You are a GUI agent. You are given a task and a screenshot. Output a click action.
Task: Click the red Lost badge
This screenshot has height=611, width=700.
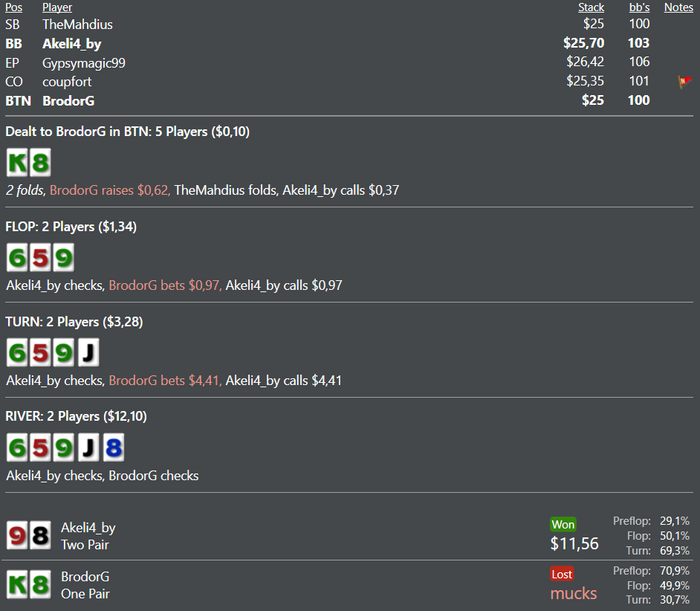[x=562, y=574]
